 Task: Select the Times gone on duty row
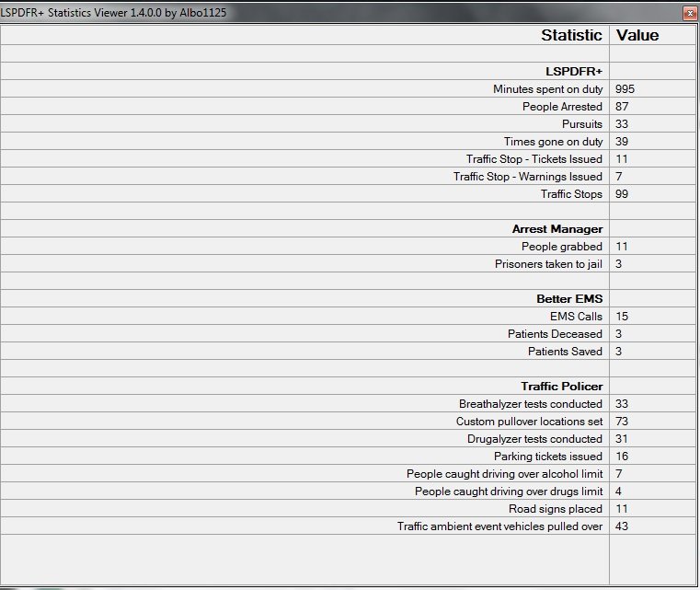click(553, 142)
